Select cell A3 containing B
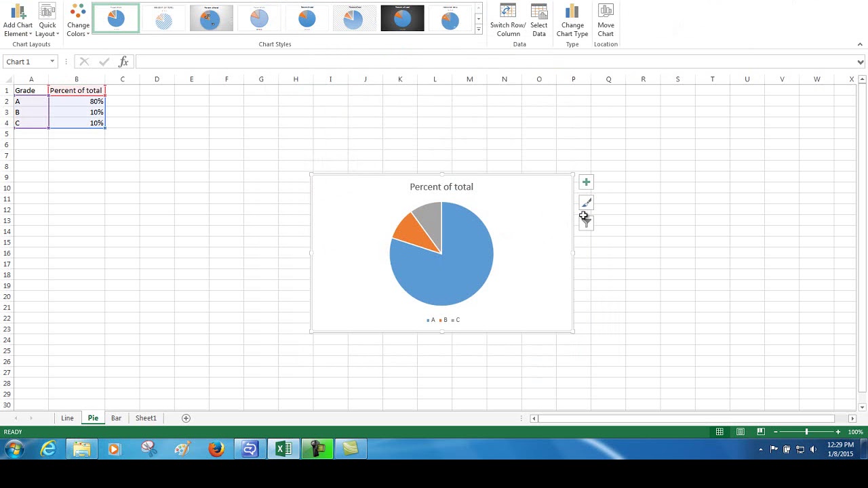 pyautogui.click(x=31, y=112)
